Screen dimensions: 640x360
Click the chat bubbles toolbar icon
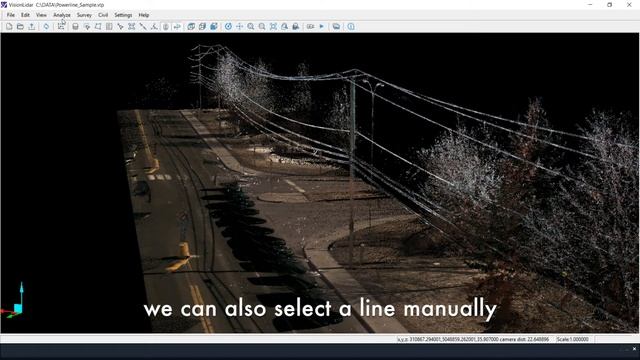336,27
